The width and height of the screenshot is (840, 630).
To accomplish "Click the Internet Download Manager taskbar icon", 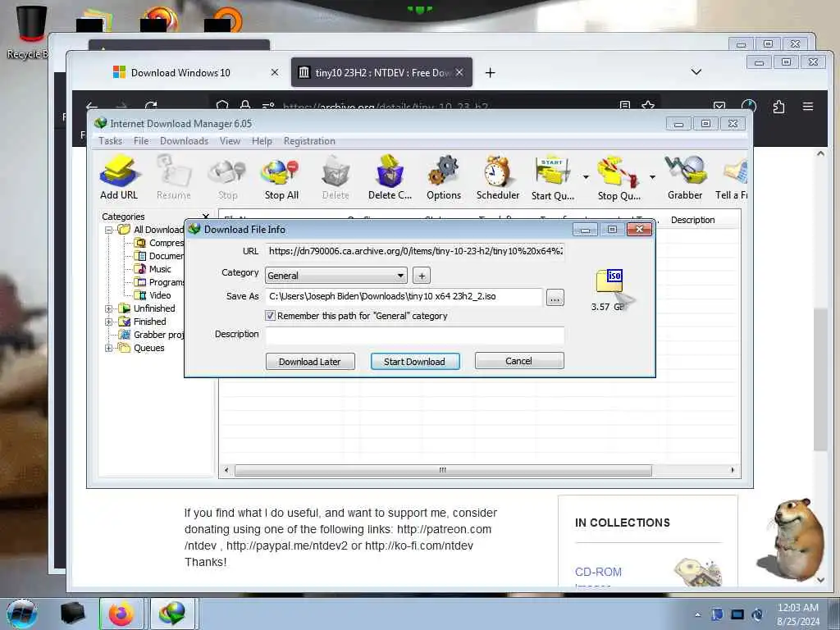I will pos(174,614).
